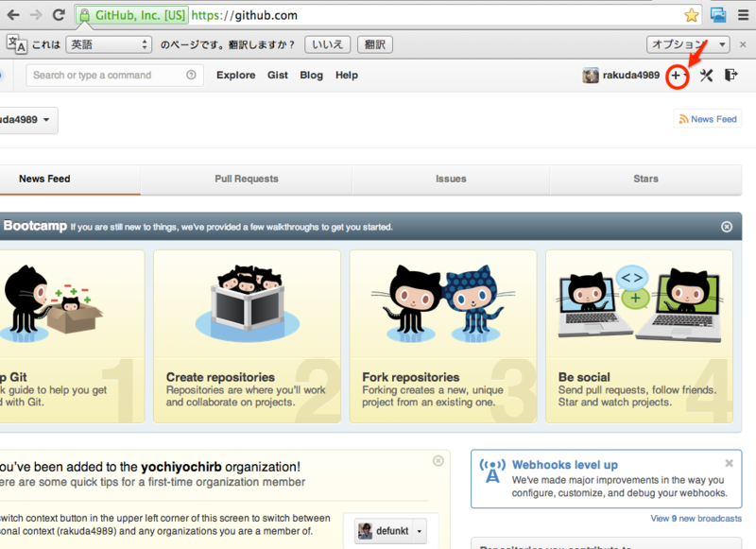Click the Octocats in box illustration
This screenshot has width=756, height=549.
click(248, 302)
